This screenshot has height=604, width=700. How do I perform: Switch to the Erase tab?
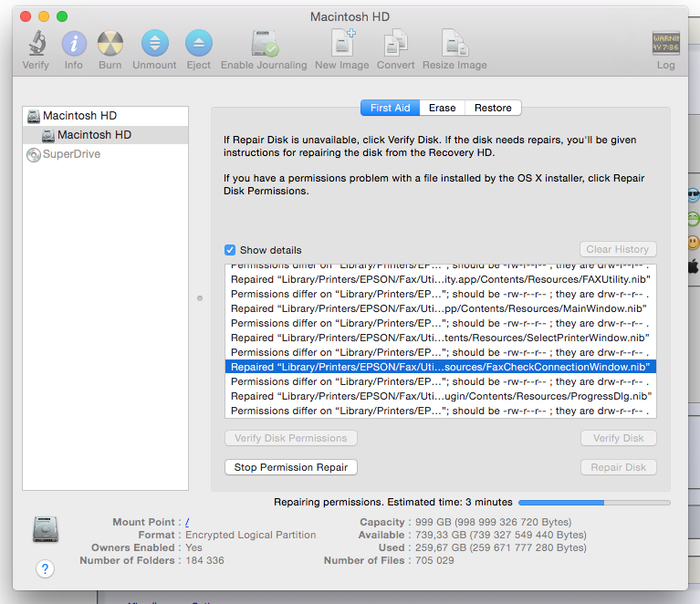coord(442,108)
